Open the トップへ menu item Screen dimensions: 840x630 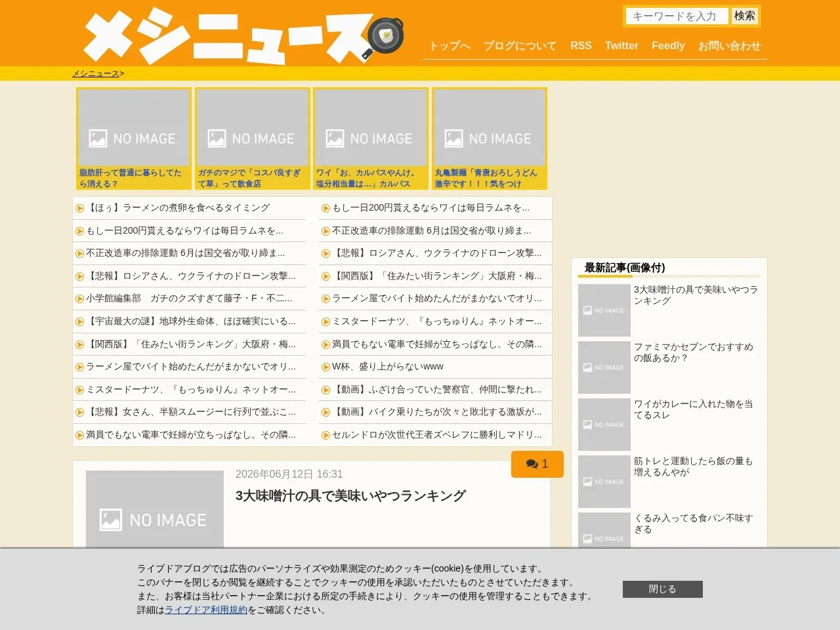[x=450, y=46]
